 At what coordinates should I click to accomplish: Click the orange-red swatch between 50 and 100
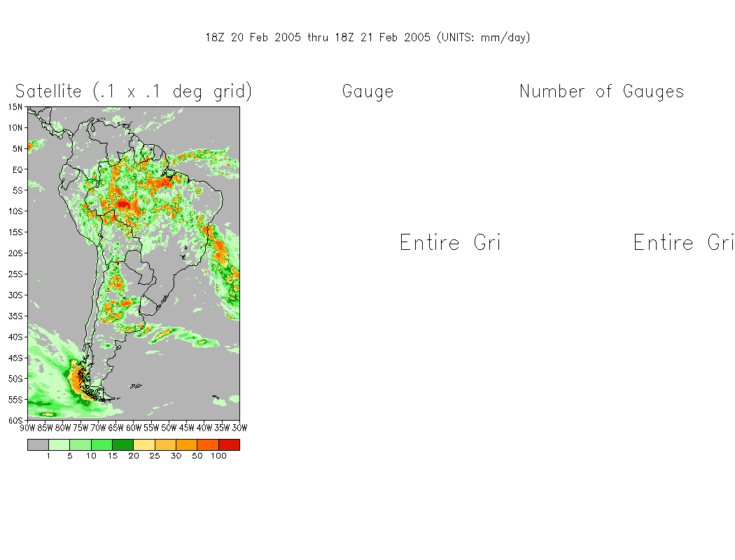(208, 444)
